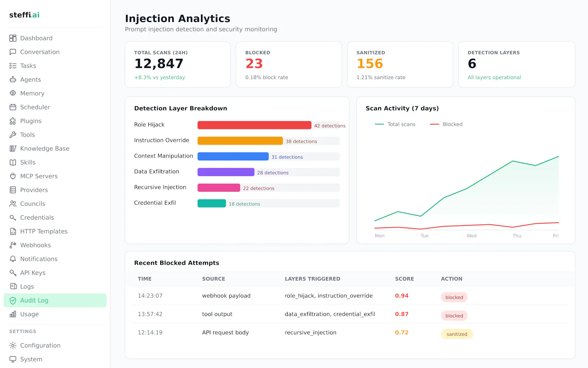Image resolution: width=588 pixels, height=368 pixels.
Task: Click the Memory brain icon
Action: (13, 93)
